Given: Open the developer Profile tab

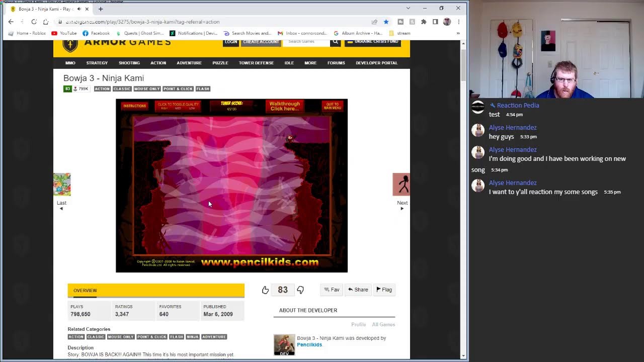Looking at the screenshot, I should (359, 324).
